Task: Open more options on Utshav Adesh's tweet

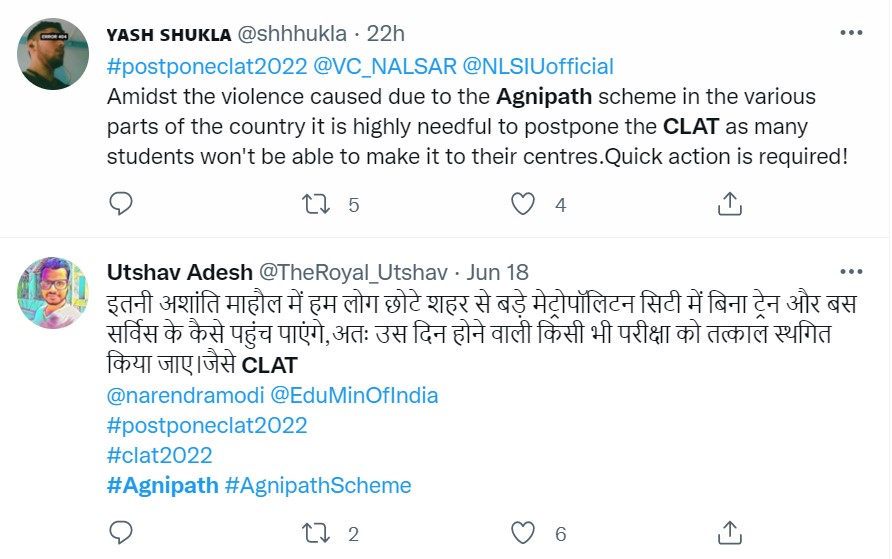Action: 850,271
